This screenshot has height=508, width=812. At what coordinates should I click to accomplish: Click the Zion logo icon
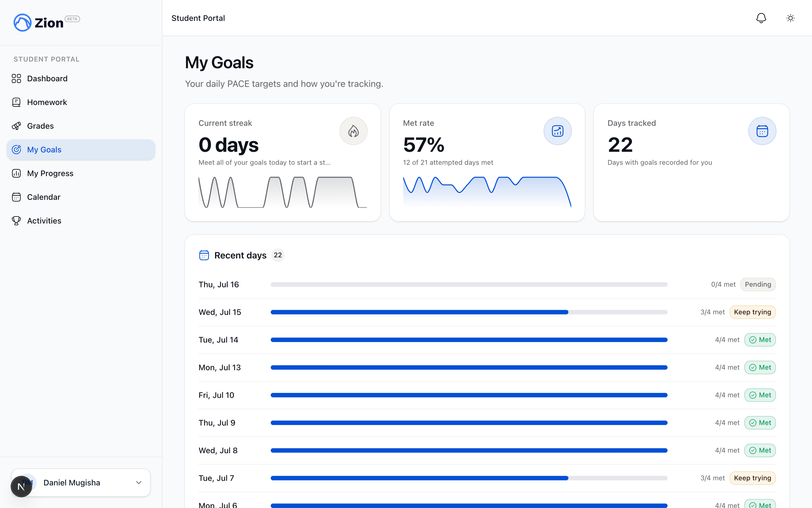23,23
